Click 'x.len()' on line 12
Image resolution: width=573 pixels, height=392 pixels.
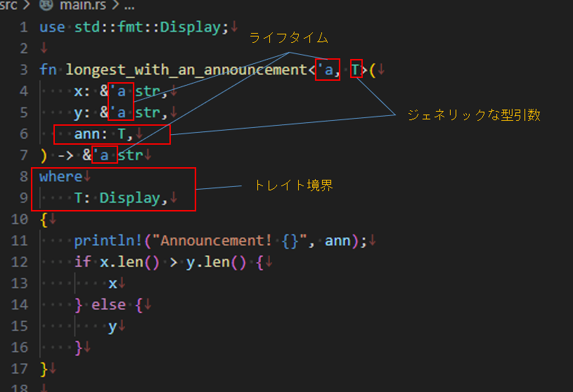[130, 263]
